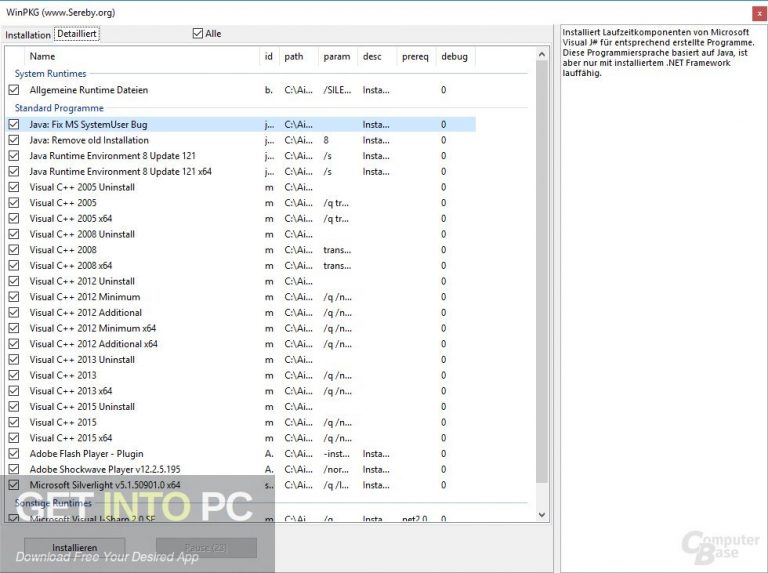
Task: Toggle Adobe Flash Player - Plugin checkbox
Action: [x=14, y=454]
